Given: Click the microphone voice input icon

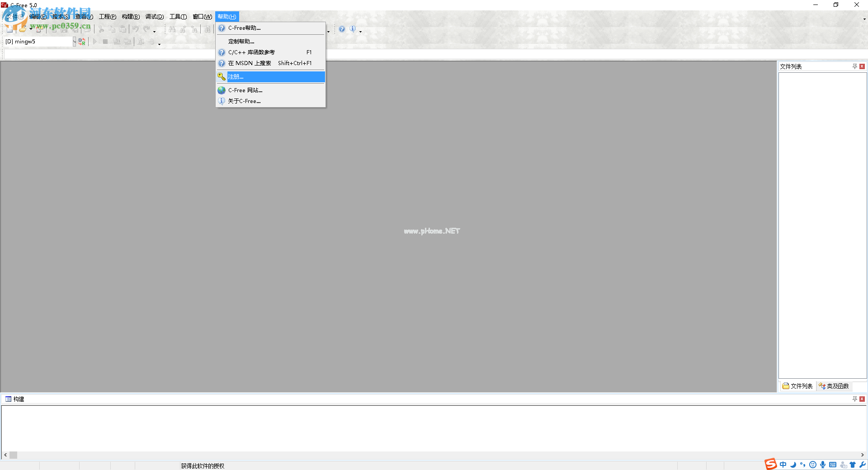Looking at the screenshot, I should pyautogui.click(x=823, y=465).
